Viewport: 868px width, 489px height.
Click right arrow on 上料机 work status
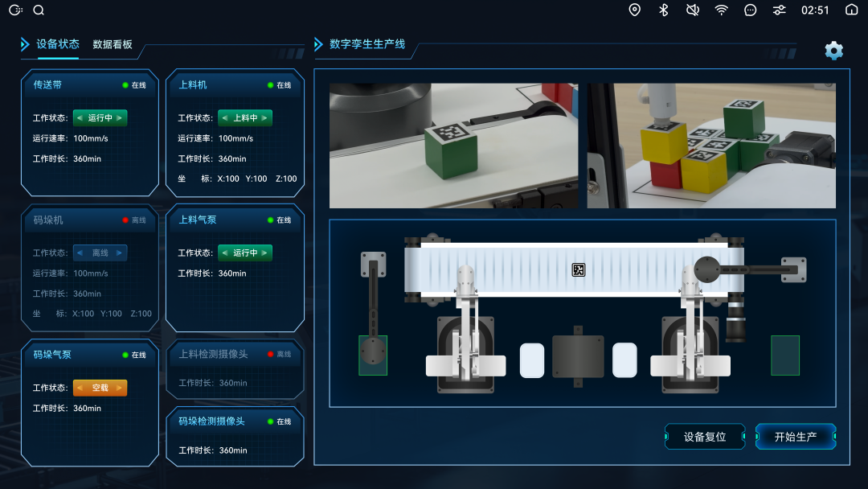264,118
